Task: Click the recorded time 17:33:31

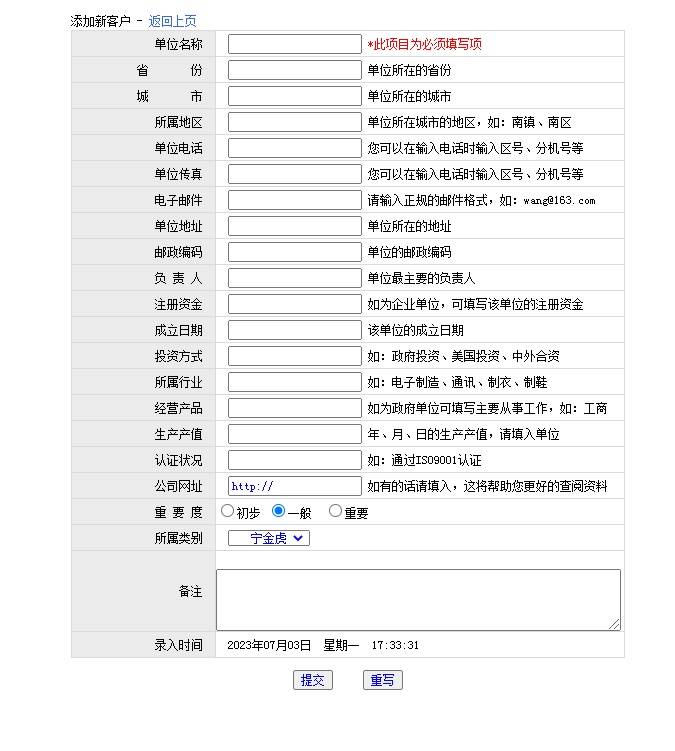Action: click(x=395, y=646)
